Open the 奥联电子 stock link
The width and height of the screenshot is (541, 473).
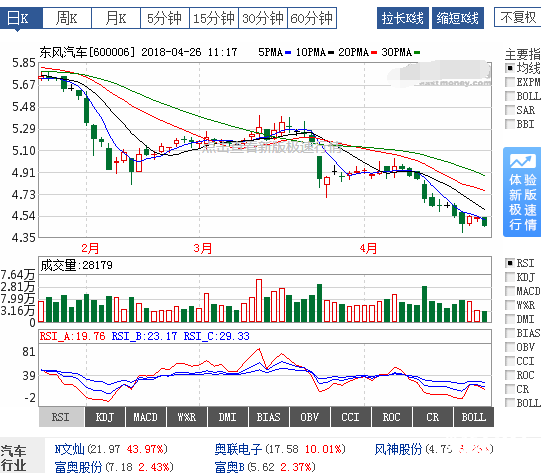238,449
